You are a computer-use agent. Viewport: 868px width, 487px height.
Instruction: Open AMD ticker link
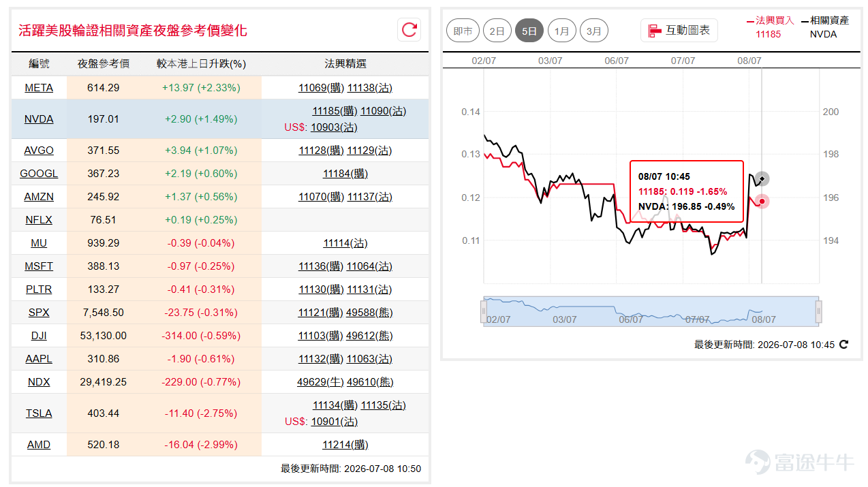tap(39, 445)
